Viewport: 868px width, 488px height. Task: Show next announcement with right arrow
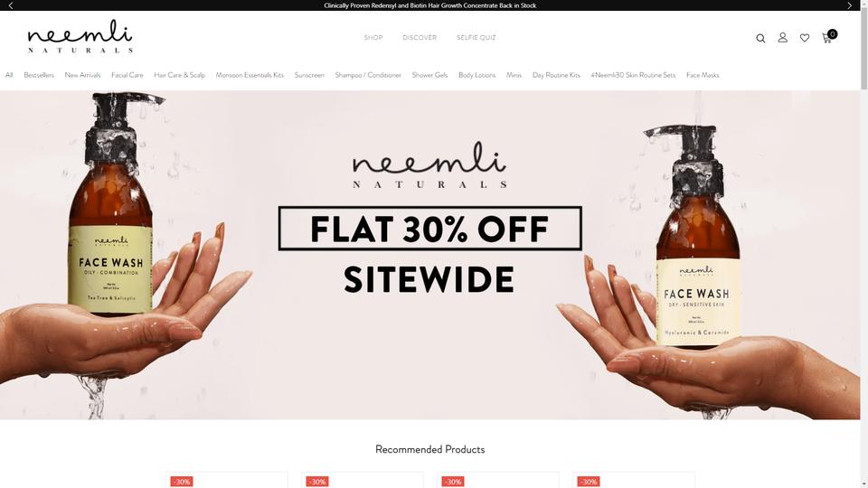(x=849, y=5)
